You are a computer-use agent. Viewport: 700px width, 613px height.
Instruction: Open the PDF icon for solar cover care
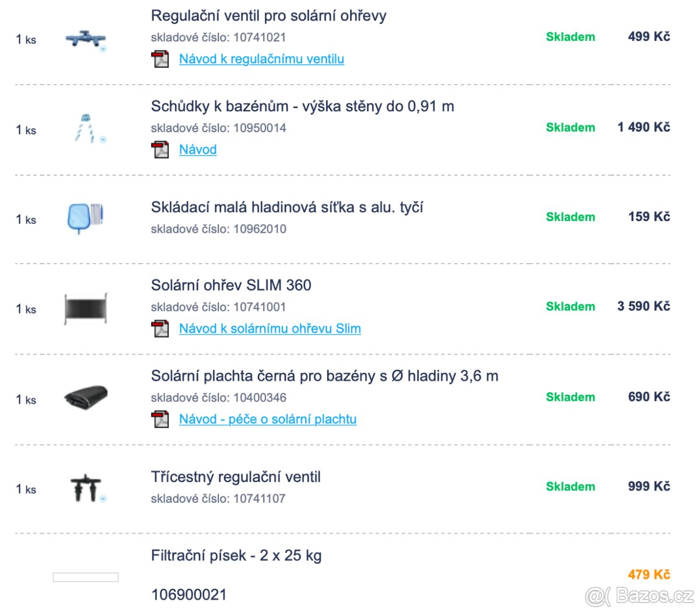click(160, 419)
